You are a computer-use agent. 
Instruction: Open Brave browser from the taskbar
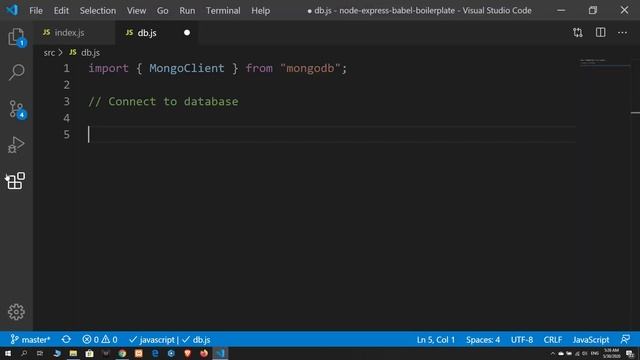[x=187, y=353]
